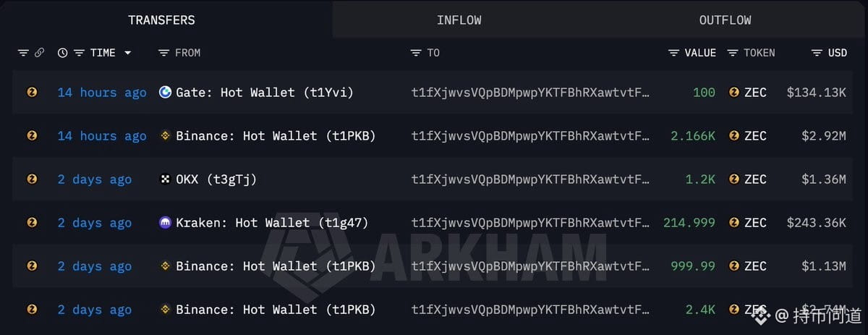Click the 14 hours ago Binance timestamp

coord(102,136)
